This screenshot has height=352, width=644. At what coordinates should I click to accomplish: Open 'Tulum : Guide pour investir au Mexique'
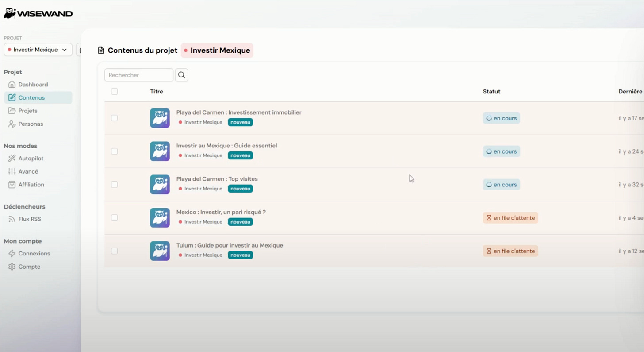point(230,245)
